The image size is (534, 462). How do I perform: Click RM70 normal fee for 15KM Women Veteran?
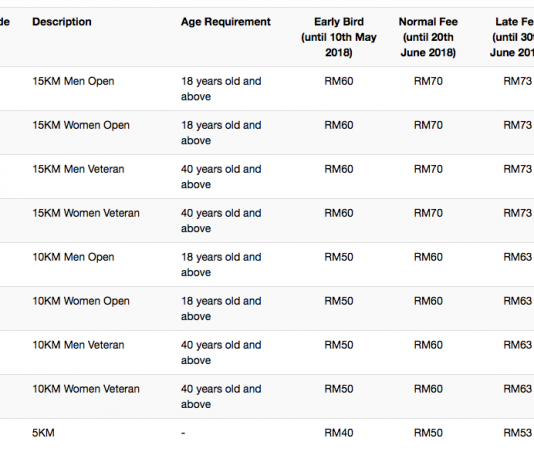point(428,213)
